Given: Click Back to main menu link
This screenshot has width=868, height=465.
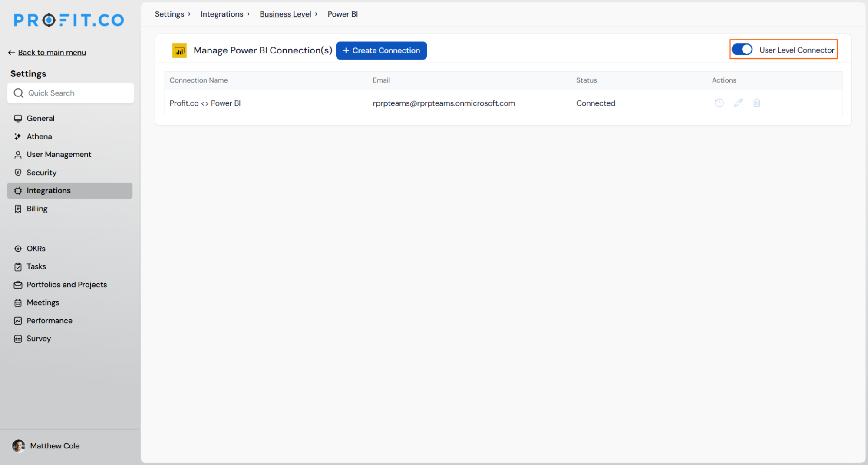Looking at the screenshot, I should click(52, 53).
